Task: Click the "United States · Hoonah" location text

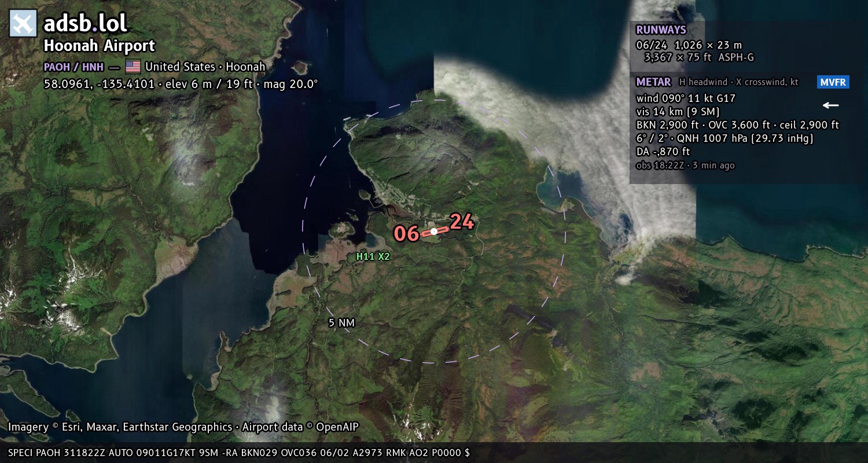Action: point(205,67)
